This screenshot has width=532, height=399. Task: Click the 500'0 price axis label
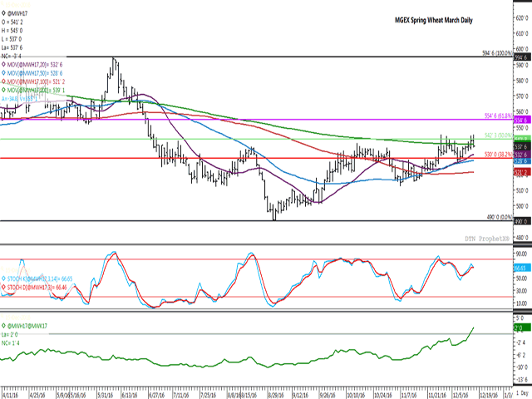tap(522, 206)
